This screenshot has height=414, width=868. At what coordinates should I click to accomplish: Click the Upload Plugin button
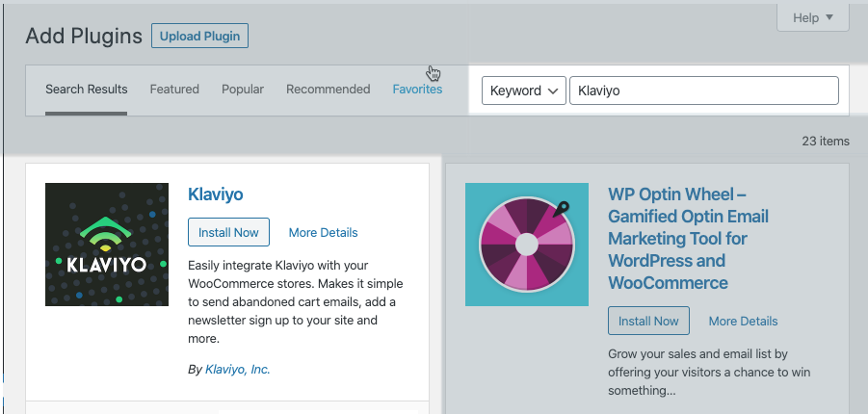[x=199, y=36]
